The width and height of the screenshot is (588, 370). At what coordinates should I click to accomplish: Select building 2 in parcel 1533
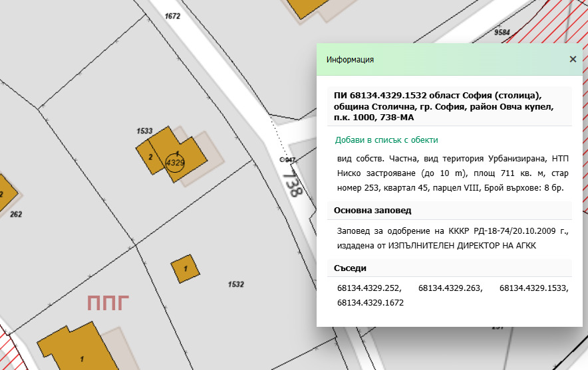[x=150, y=157]
